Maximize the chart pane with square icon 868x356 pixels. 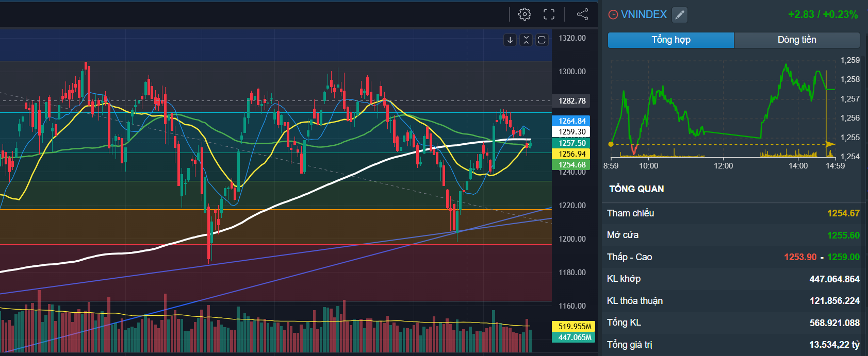[542, 40]
